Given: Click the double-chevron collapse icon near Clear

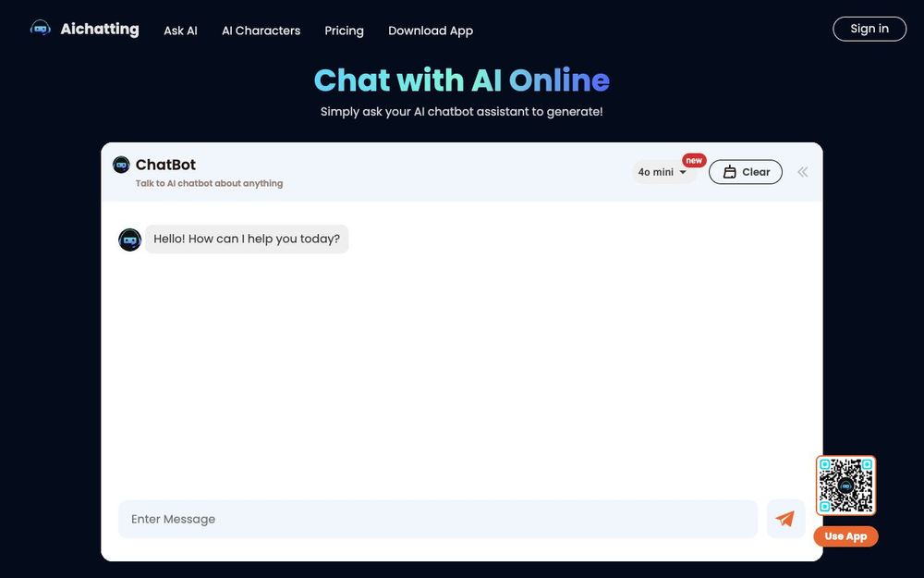Looking at the screenshot, I should tap(798, 169).
